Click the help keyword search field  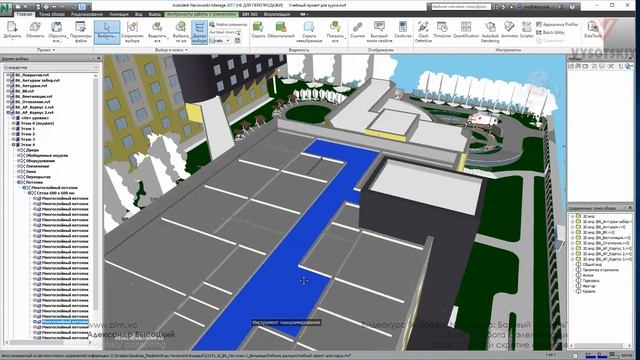pyautogui.click(x=461, y=7)
